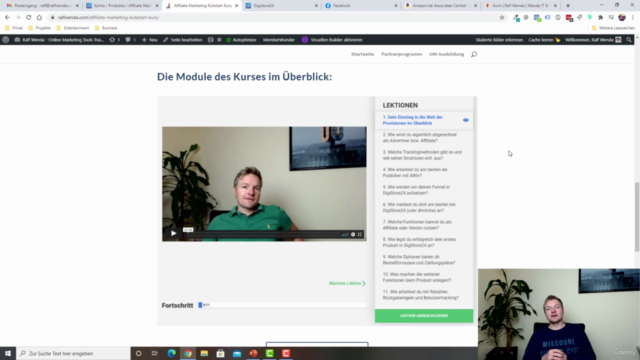Image resolution: width=640 pixels, height=360 pixels.
Task: Open OM Ausbildung in site navigation
Action: (447, 54)
